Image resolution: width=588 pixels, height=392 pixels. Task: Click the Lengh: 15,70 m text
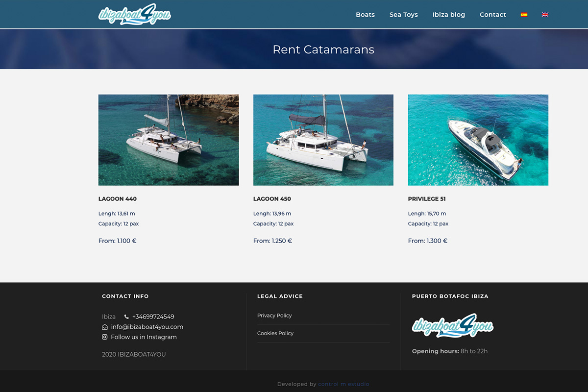[427, 214]
